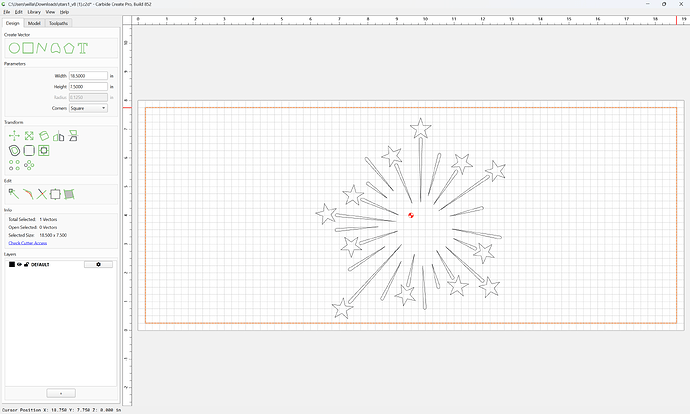Open the Help menu
Image resolution: width=690 pixels, height=414 pixels.
click(x=64, y=12)
